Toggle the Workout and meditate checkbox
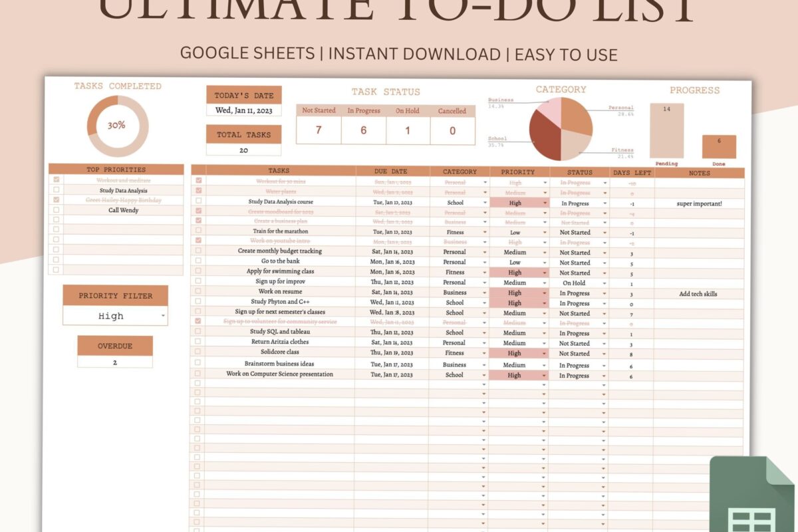 58,178
